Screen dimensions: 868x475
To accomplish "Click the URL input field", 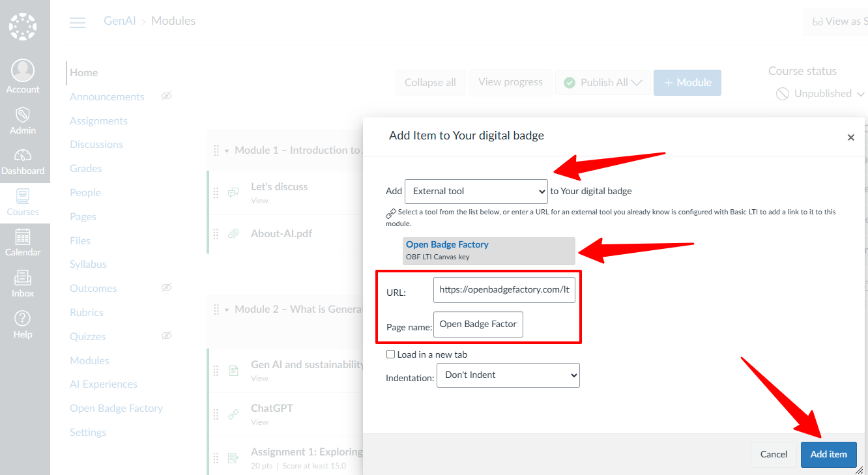I will coord(504,290).
